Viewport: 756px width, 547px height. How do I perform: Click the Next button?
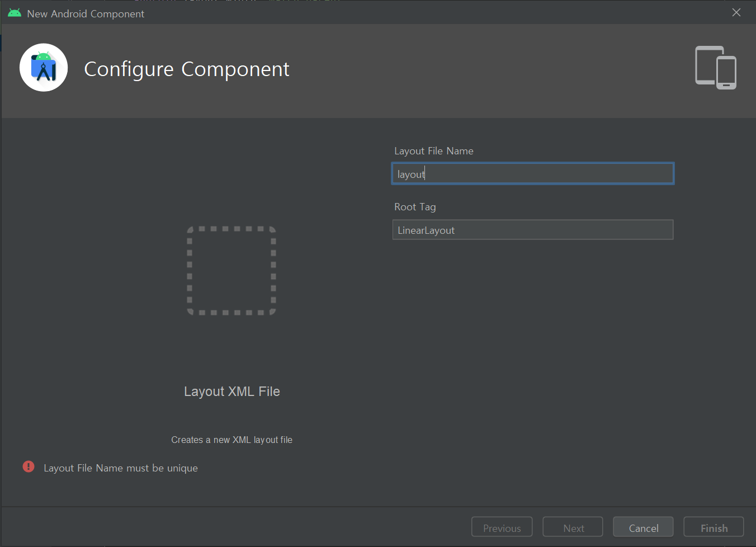(x=573, y=527)
